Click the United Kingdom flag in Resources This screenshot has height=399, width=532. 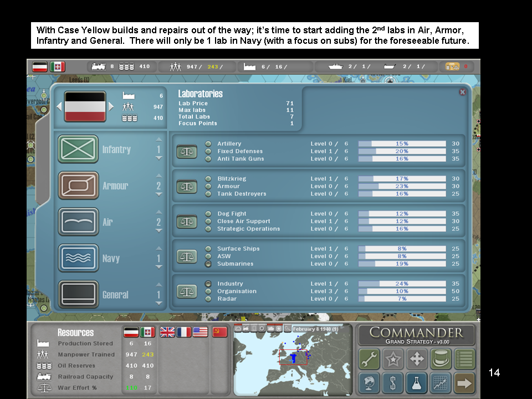pyautogui.click(x=167, y=332)
